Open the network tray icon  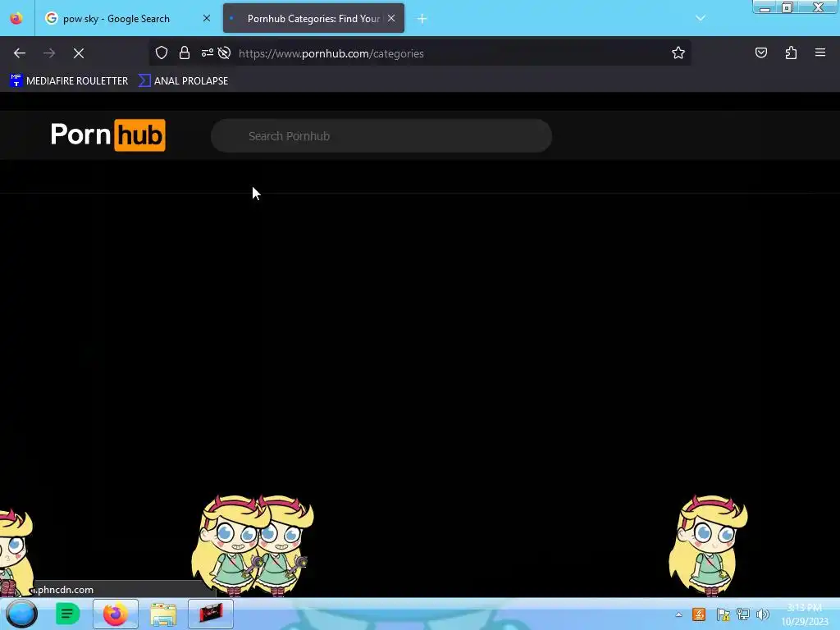point(743,614)
